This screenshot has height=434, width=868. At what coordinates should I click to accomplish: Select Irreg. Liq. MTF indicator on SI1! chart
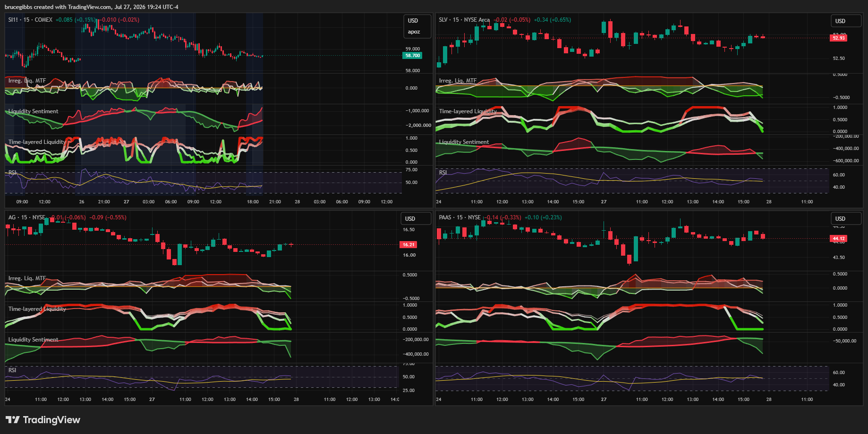[27, 81]
